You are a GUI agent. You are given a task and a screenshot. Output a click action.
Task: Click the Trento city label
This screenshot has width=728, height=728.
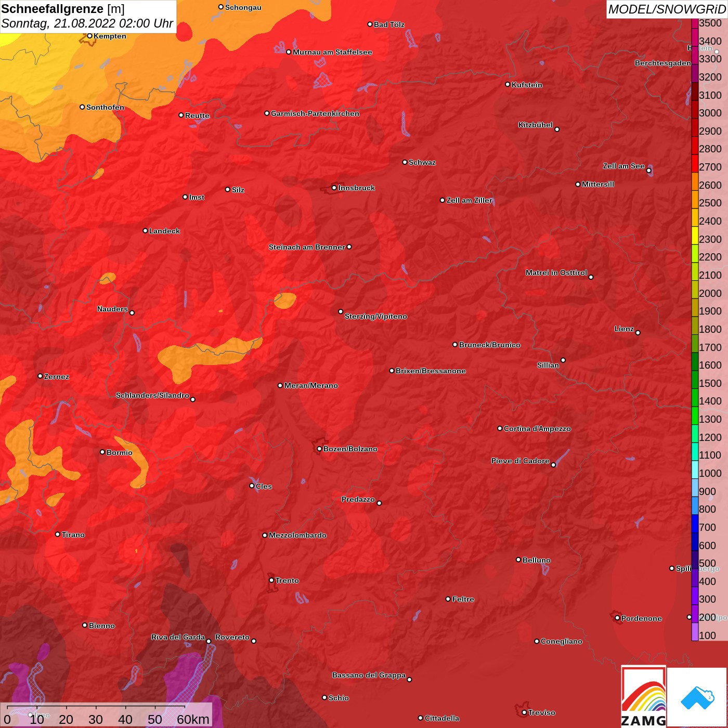click(287, 580)
